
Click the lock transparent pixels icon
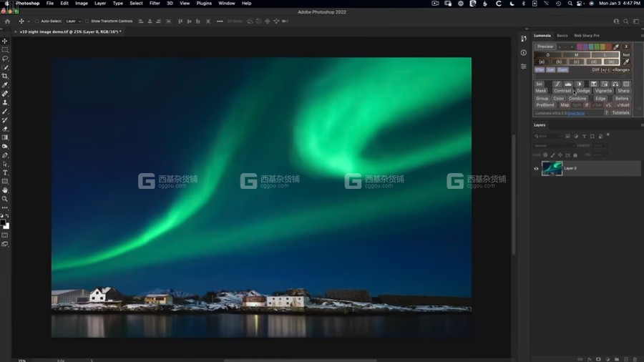coord(545,155)
